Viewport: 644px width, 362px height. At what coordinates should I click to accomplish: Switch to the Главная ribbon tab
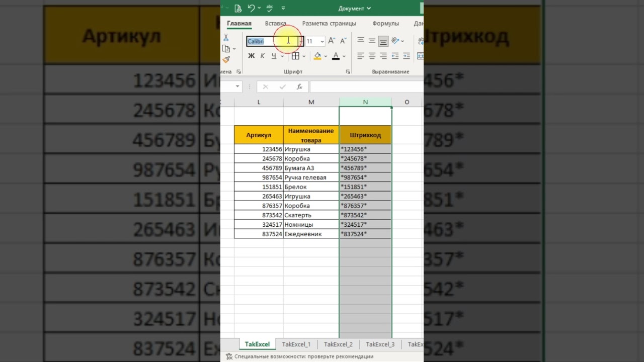(x=239, y=24)
